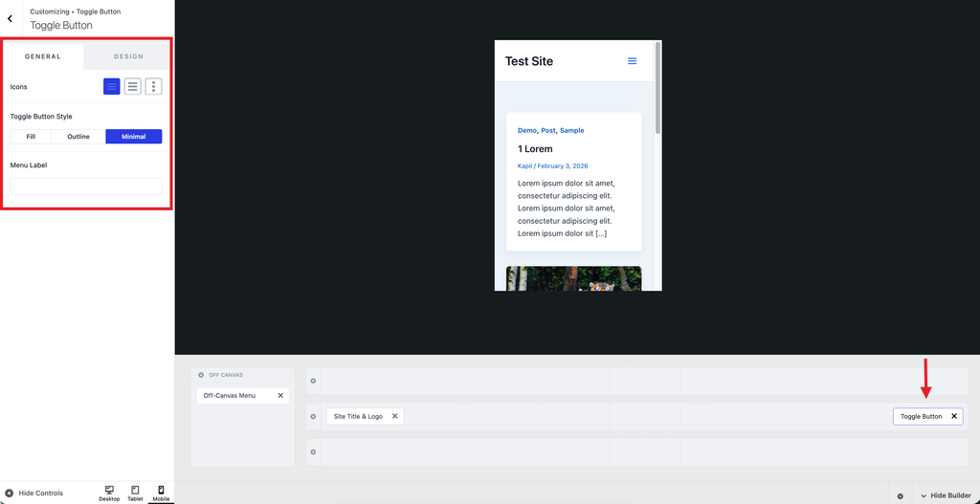This screenshot has height=504, width=980.
Task: Switch preview to Mobile view
Action: (x=161, y=493)
